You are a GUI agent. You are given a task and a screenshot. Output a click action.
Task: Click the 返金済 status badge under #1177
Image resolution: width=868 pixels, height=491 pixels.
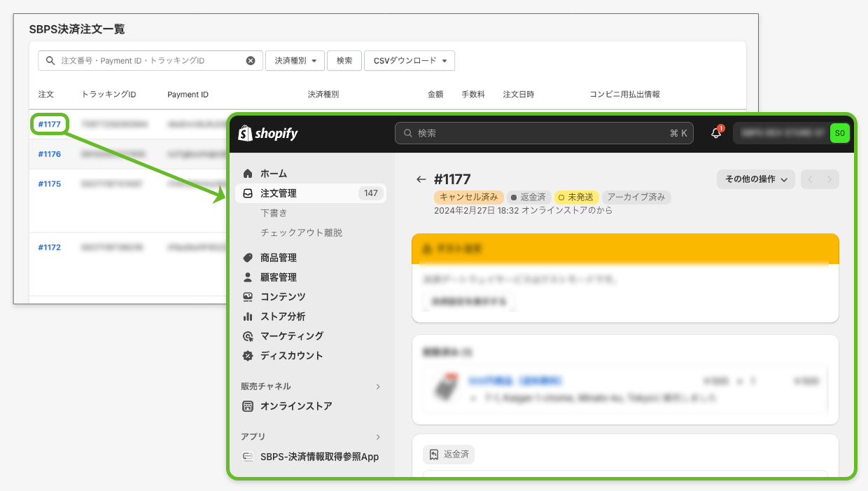point(529,198)
